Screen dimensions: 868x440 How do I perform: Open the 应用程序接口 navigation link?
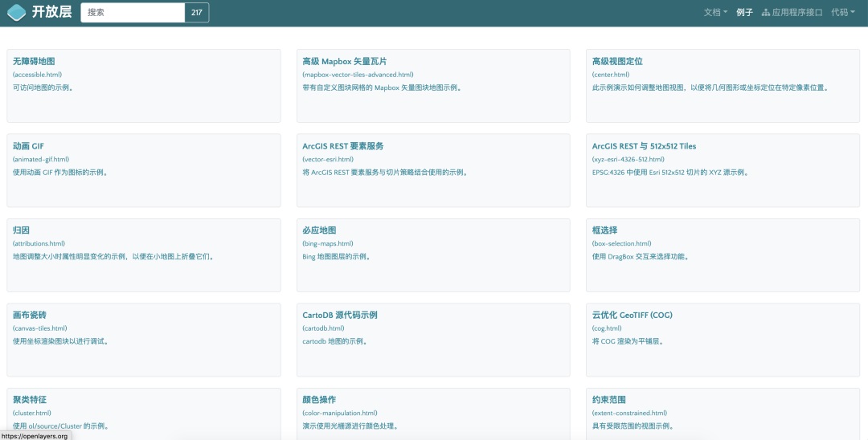tap(796, 13)
